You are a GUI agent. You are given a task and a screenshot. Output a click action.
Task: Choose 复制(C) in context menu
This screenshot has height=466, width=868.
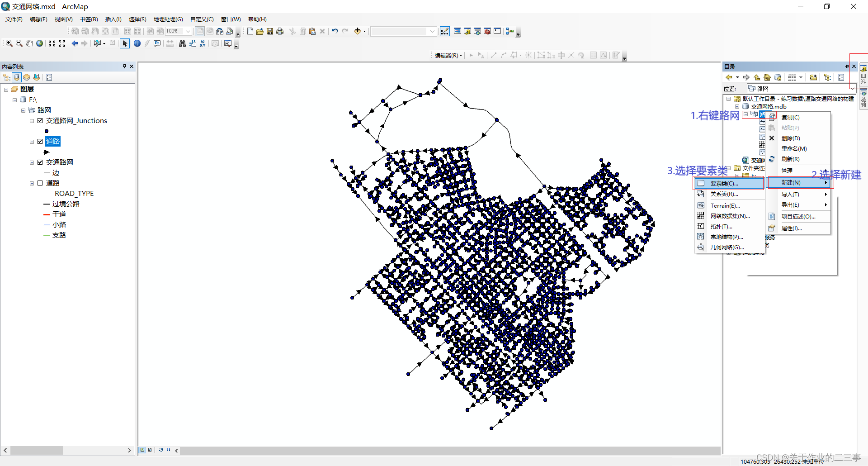pyautogui.click(x=799, y=117)
